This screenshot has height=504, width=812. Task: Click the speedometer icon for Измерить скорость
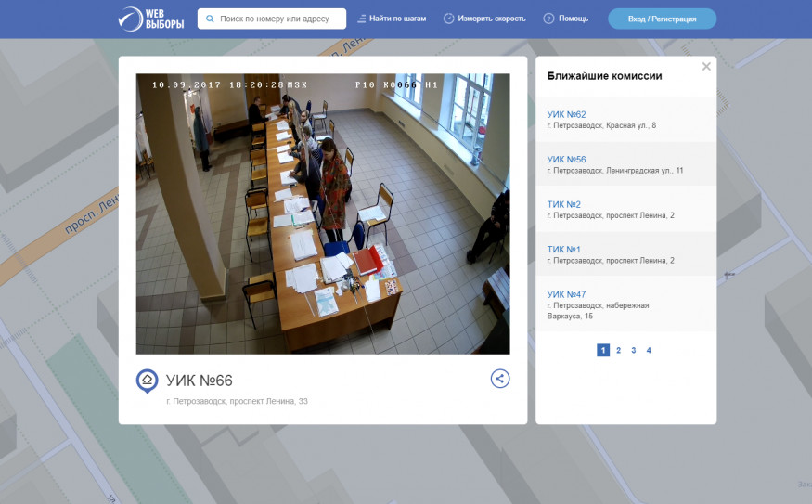[x=449, y=19]
